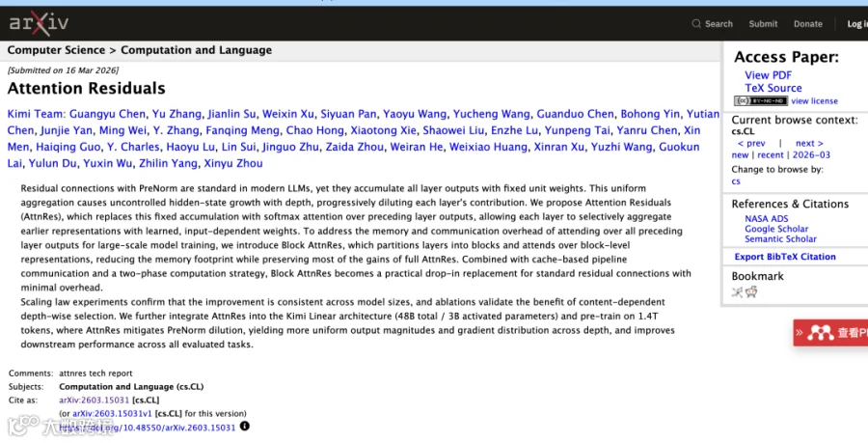Click the info icon beside the DOI link
This screenshot has width=868, height=443.
245,427
